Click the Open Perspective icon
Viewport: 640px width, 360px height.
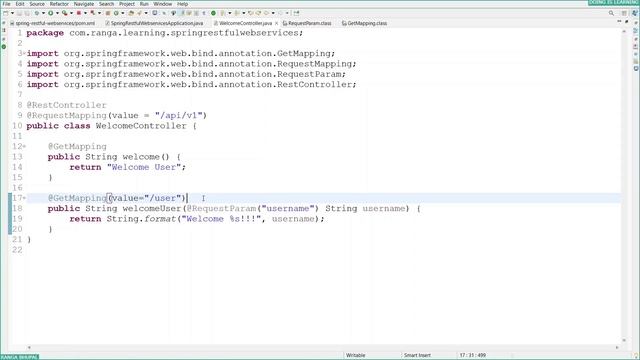tap(624, 13)
